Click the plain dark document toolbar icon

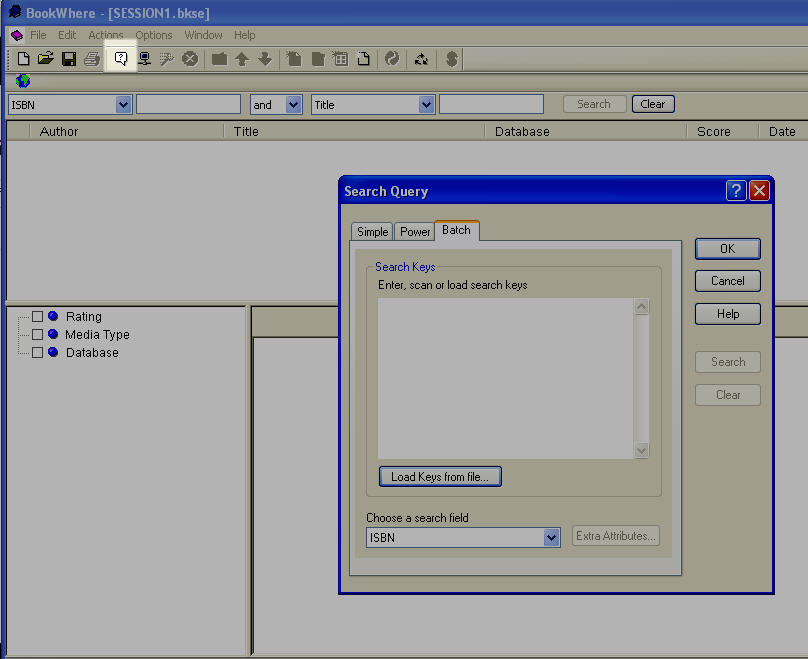pos(318,59)
